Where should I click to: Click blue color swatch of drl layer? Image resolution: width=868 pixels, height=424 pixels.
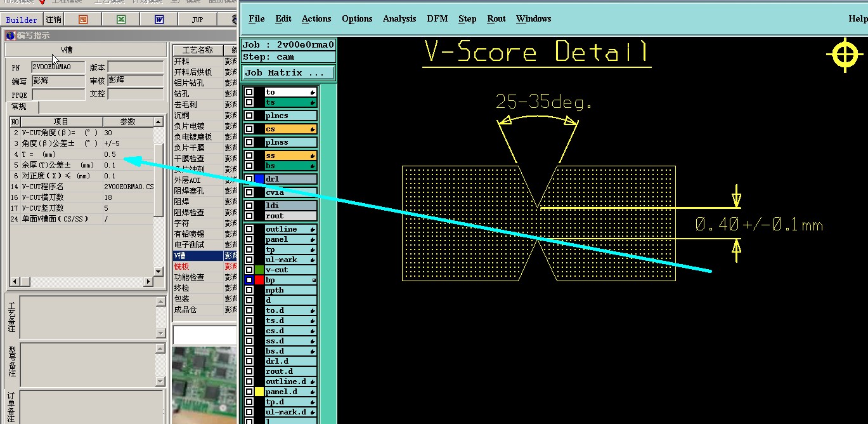coord(259,179)
